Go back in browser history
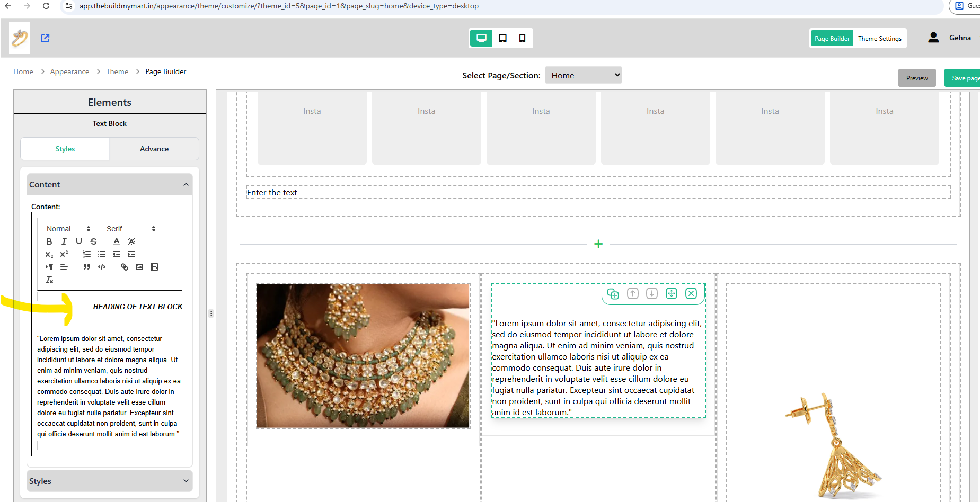Viewport: 980px width, 502px height. (8, 6)
